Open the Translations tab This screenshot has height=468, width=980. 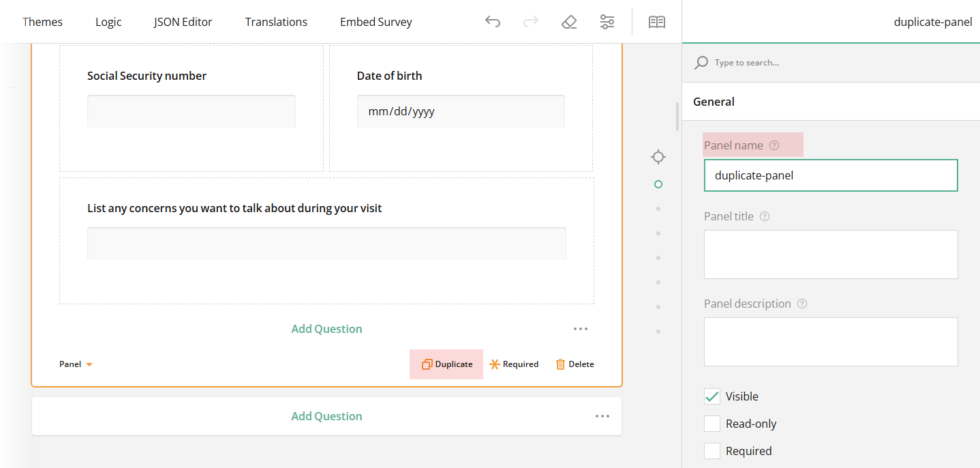[x=276, y=21]
